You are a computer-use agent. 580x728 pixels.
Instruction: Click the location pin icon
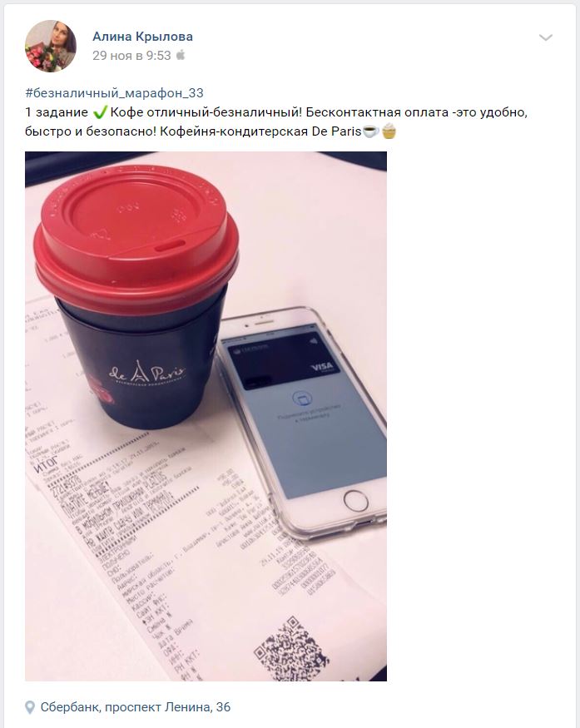pyautogui.click(x=30, y=707)
